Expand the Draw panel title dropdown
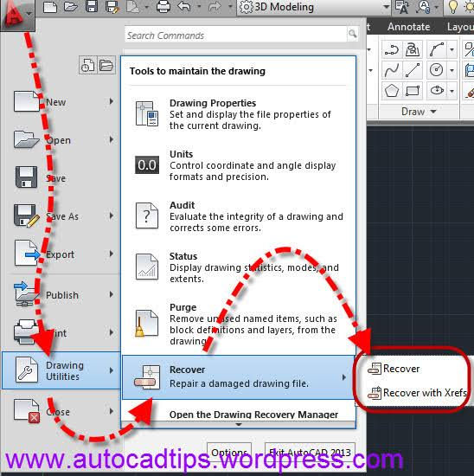This screenshot has height=476, width=474. tap(419, 112)
